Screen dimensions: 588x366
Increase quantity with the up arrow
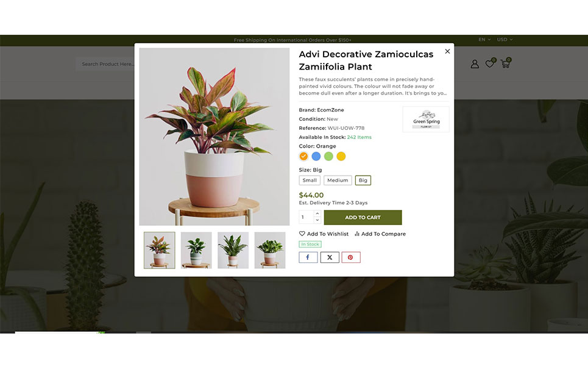[x=317, y=213]
